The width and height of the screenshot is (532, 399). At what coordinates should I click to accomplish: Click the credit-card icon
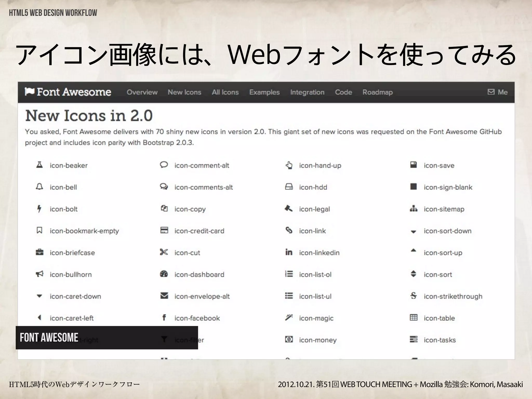pos(164,230)
